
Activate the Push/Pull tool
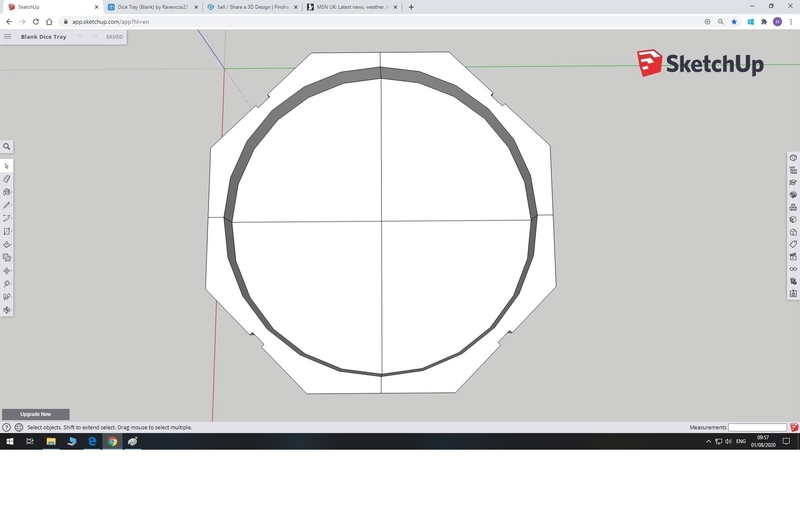[7, 244]
